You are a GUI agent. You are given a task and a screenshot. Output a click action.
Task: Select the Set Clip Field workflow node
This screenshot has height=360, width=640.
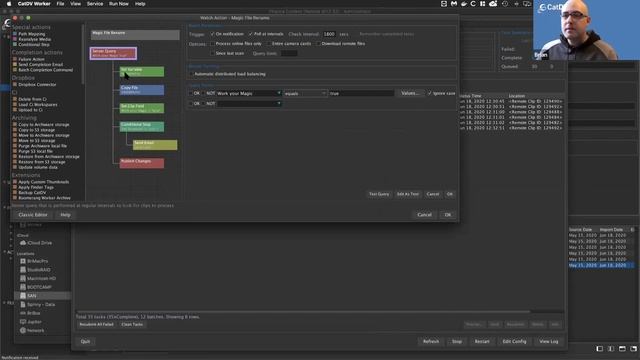142,108
